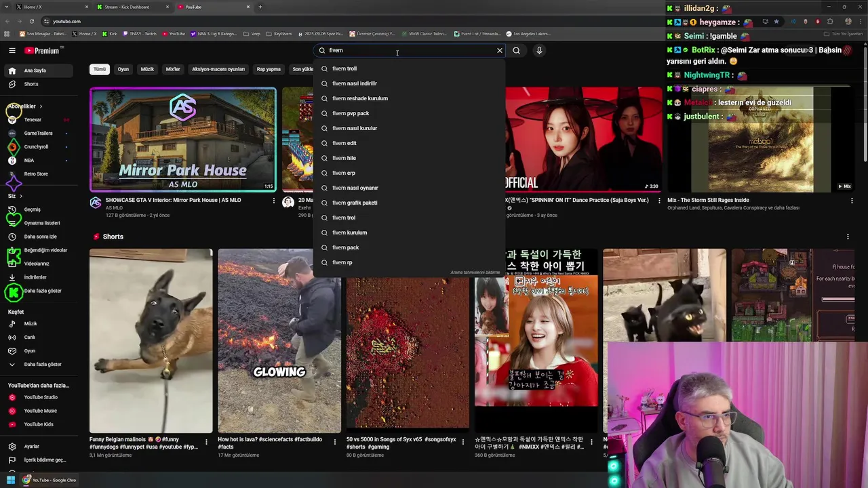This screenshot has height=488, width=868.
Task: Open the Tenexar channel subscription
Action: click(x=38, y=120)
